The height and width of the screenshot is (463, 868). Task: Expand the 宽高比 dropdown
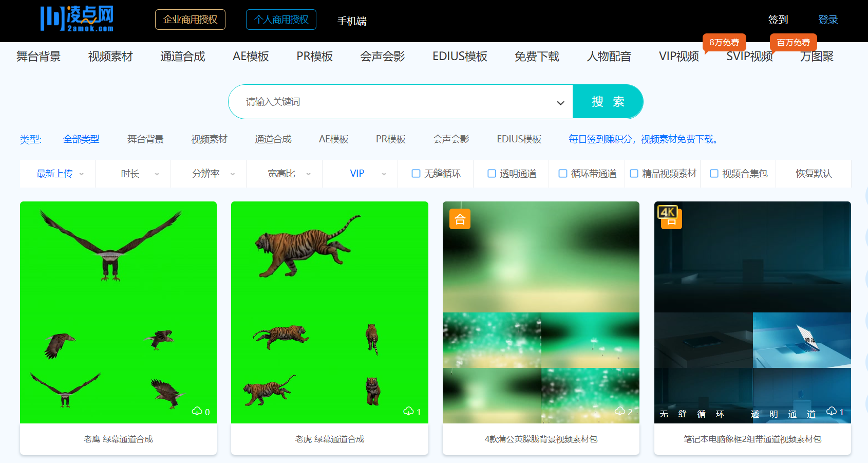pos(284,174)
